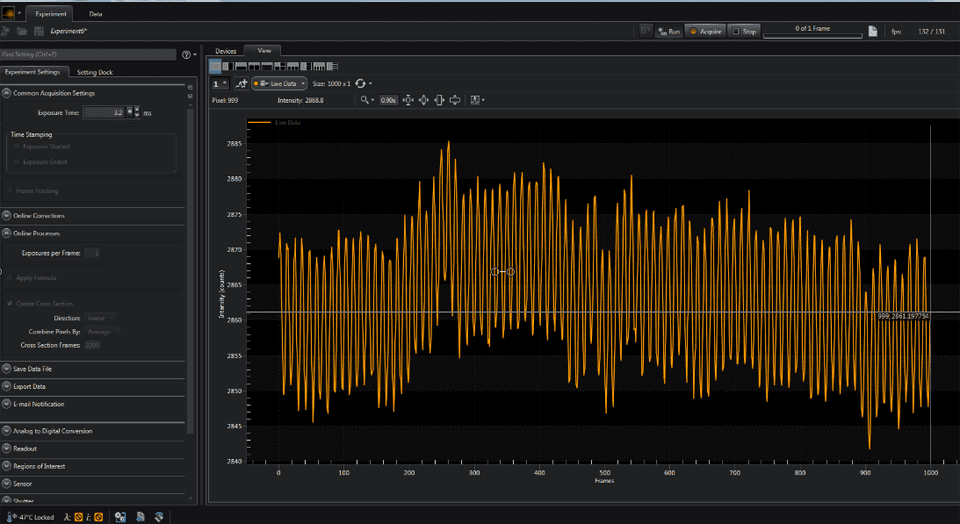Click the zoom magnifier tool icon

[x=365, y=100]
